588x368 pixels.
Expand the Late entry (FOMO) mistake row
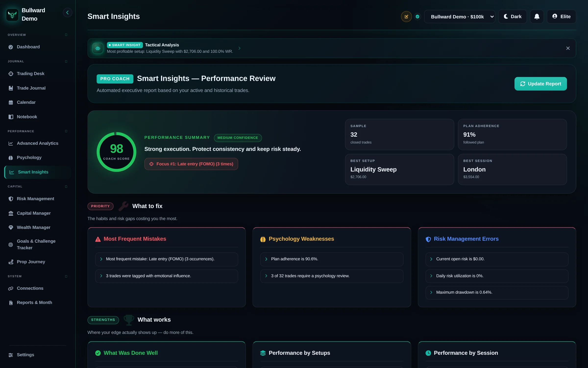(x=167, y=259)
